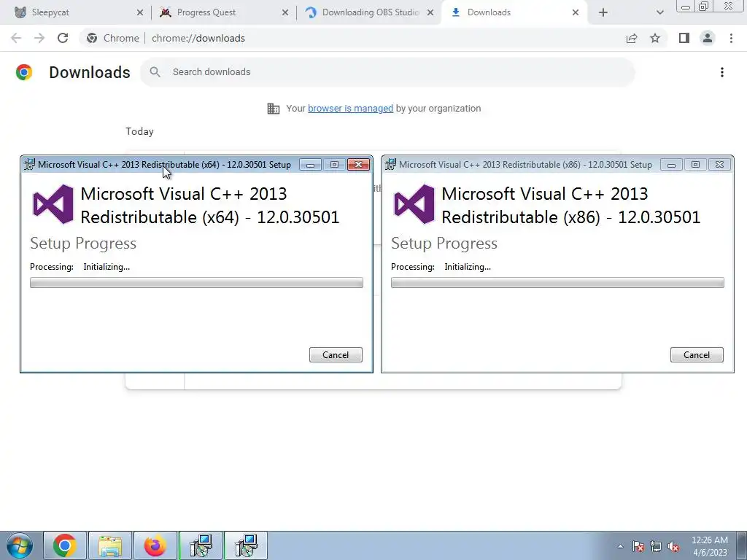This screenshot has height=560, width=747.
Task: Minimize the x86 setup window
Action: (x=671, y=165)
